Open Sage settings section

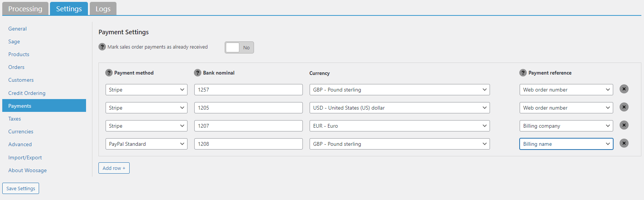44,41
